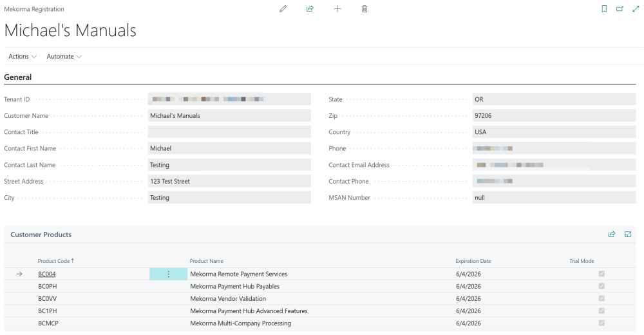Viewport: 644px width, 335px height.
Task: Toggle Trial Mode for Vendor Validation
Action: [x=601, y=298]
